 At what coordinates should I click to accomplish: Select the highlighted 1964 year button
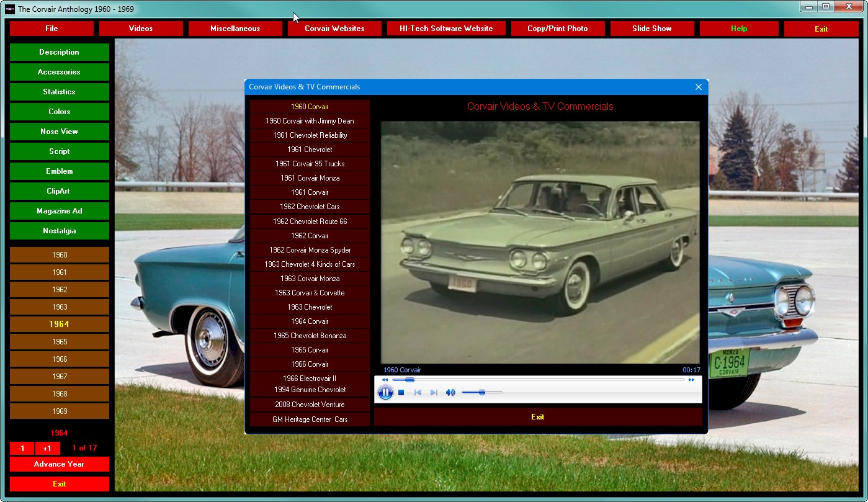[60, 325]
